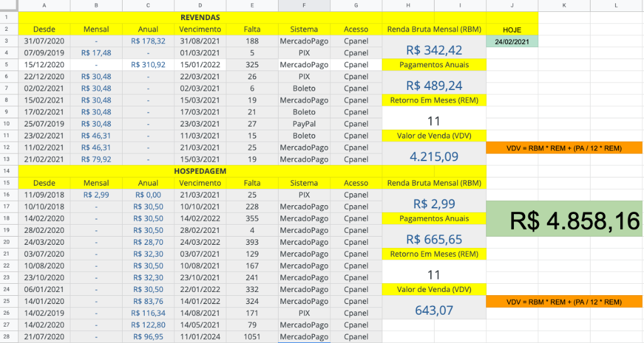Select Cpanel cell in row 28
644x343 pixels.
click(x=356, y=337)
